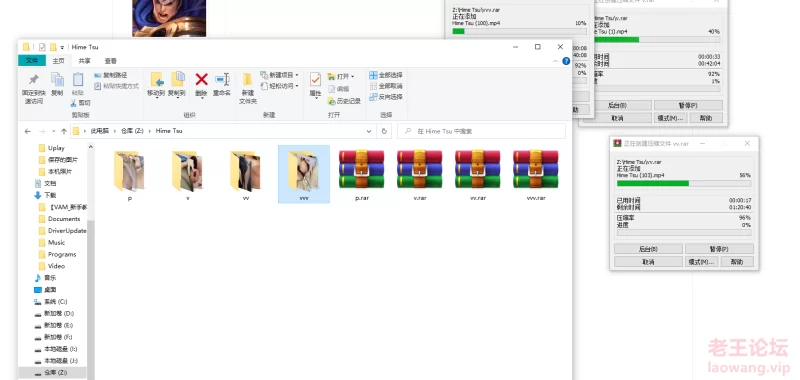Viewport: 800px width, 380px height.
Task: Click the 全部选择 select all icon
Action: (373, 75)
